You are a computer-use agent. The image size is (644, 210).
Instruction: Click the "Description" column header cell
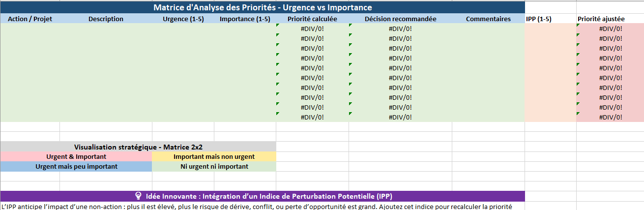pos(106,19)
